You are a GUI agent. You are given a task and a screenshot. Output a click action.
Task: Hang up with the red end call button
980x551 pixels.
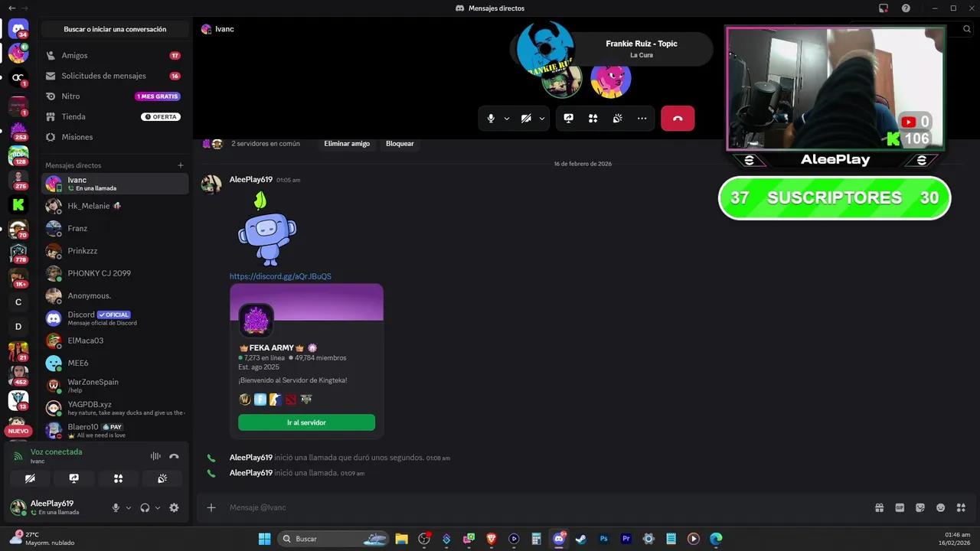(x=678, y=119)
